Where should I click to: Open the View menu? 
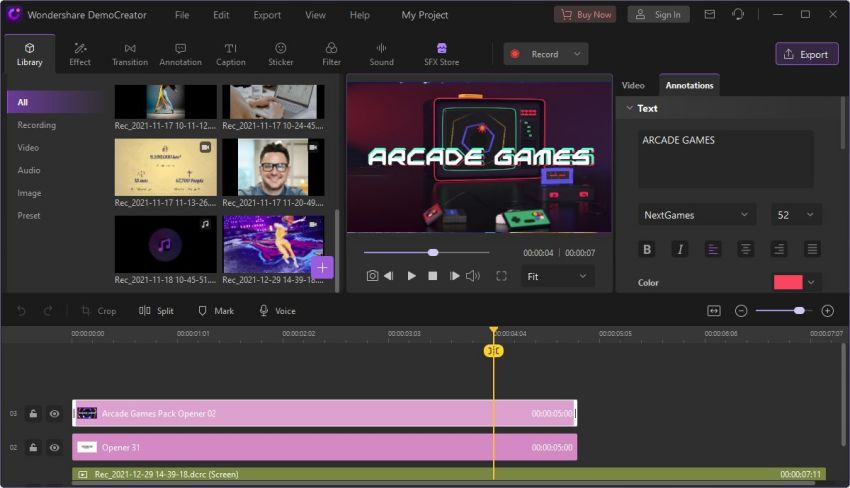click(315, 15)
